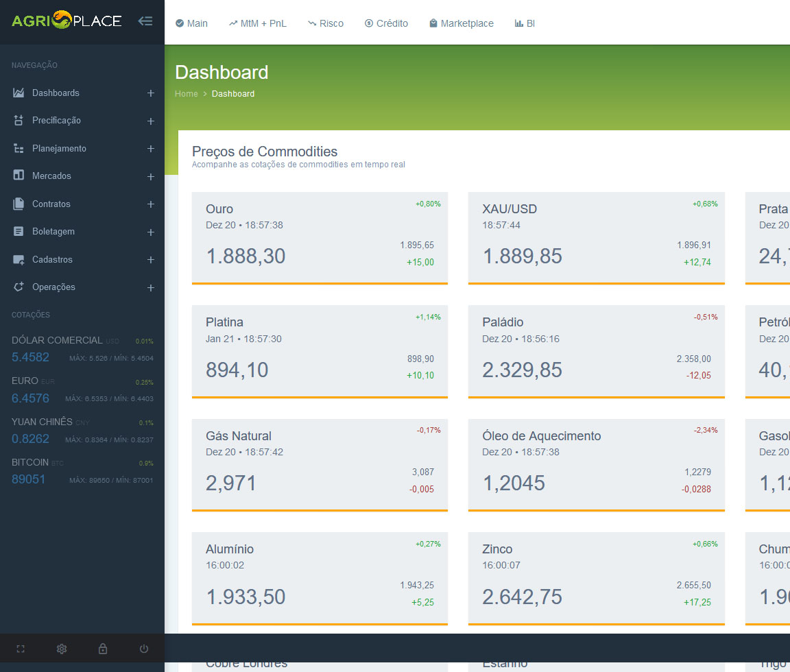Viewport: 790px width, 672px height.
Task: Click the MtM + PnL trend icon
Action: pos(232,23)
